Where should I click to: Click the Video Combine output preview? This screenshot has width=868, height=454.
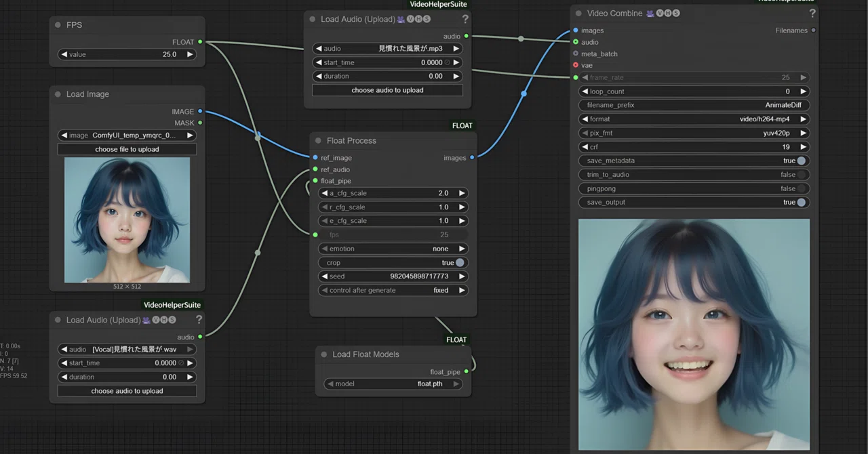694,334
